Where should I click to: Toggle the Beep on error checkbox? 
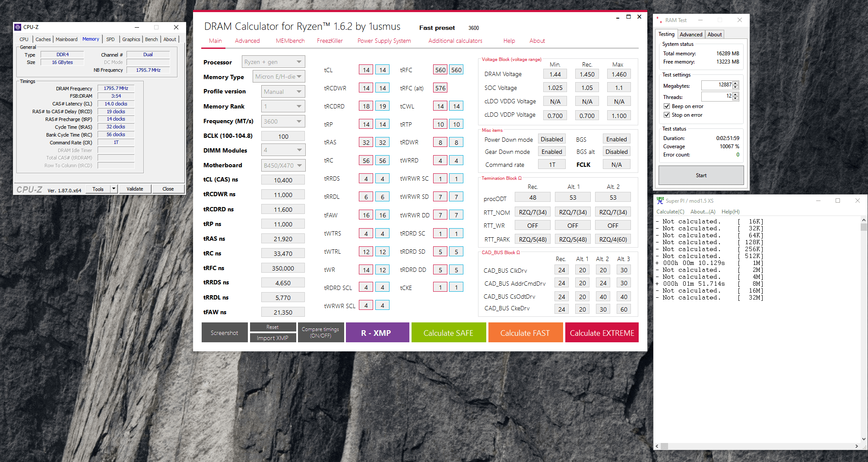tap(667, 106)
